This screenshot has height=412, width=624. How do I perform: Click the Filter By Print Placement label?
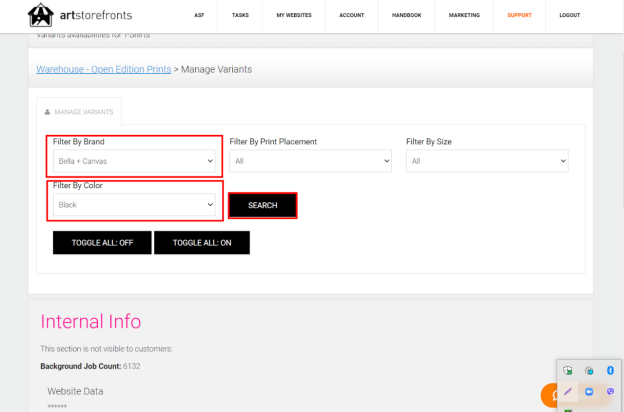click(273, 142)
